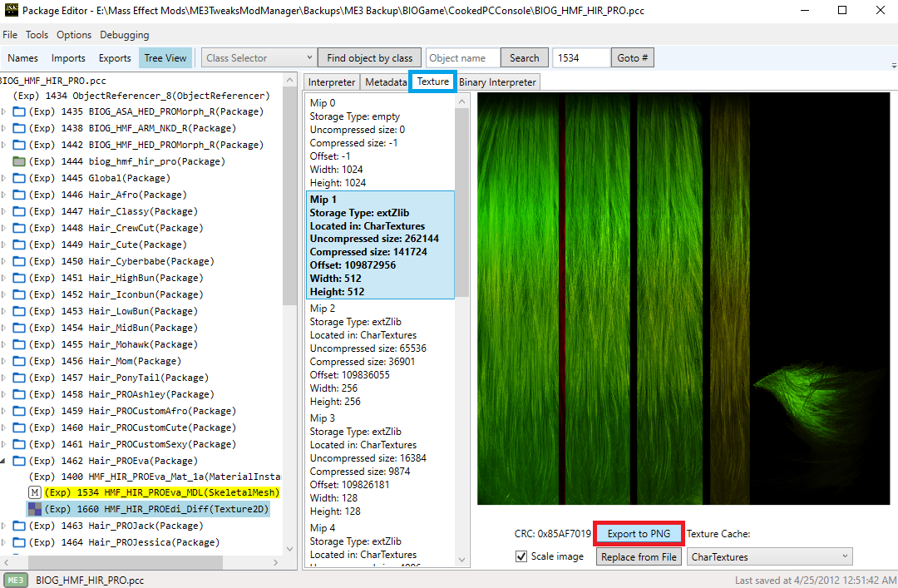This screenshot has height=588, width=898.
Task: Click folder icon of Hair_PROAshley package
Action: [19, 394]
